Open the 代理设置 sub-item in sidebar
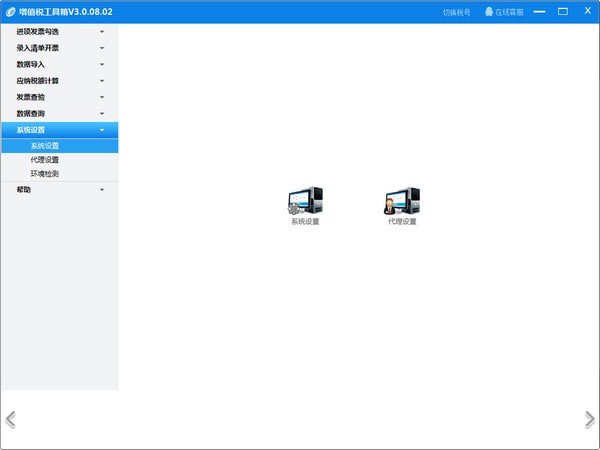Image resolution: width=600 pixels, height=450 pixels. click(x=44, y=160)
